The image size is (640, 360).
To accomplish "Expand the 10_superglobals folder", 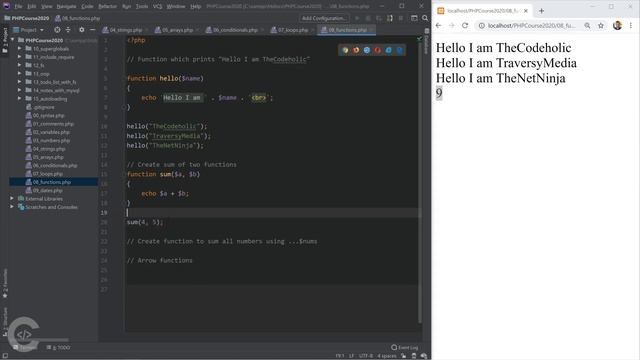I will pyautogui.click(x=20, y=49).
